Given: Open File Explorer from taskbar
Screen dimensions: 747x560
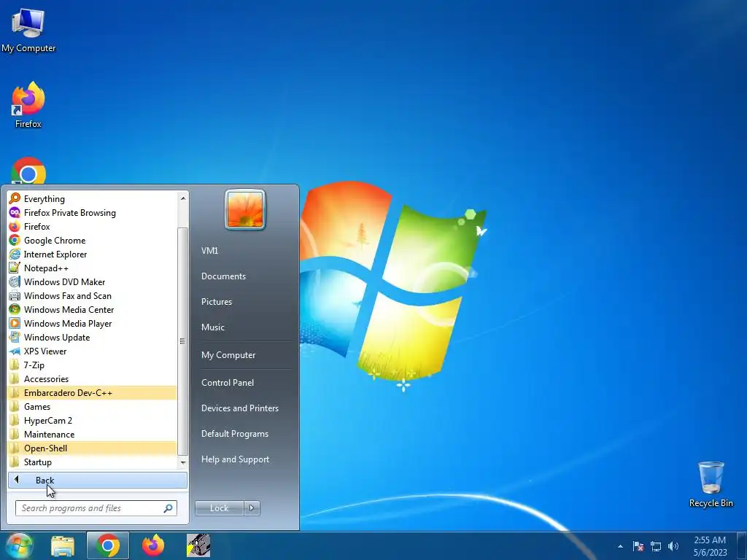Looking at the screenshot, I should [x=63, y=545].
